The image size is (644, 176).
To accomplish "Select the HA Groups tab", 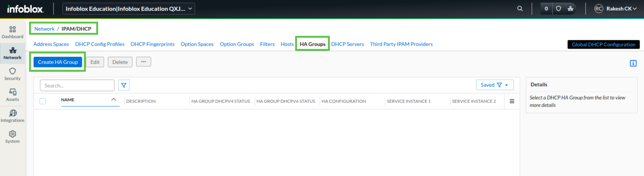I will [312, 44].
